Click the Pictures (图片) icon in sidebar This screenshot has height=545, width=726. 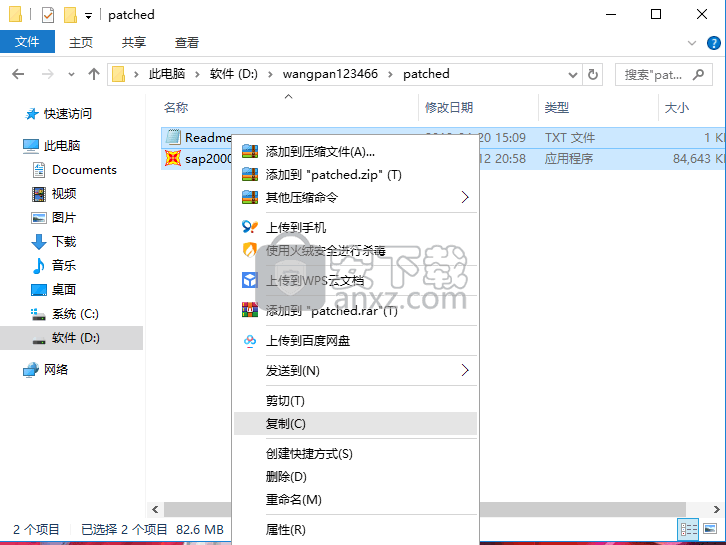tap(39, 218)
